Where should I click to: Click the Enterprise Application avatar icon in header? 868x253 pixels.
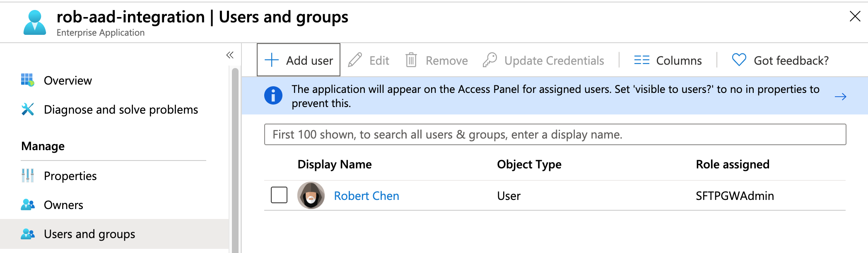(x=35, y=22)
